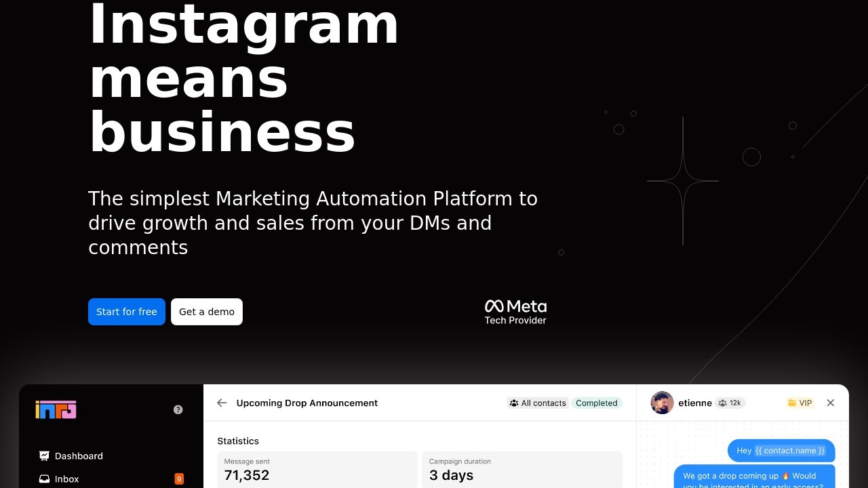The image size is (868, 488).
Task: Click the Get a demo button
Action: (207, 312)
